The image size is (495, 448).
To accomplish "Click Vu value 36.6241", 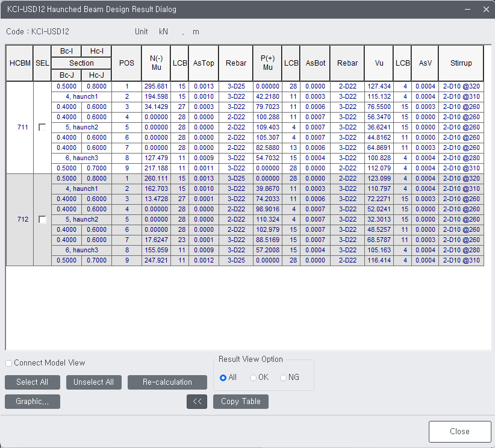I will [379, 127].
